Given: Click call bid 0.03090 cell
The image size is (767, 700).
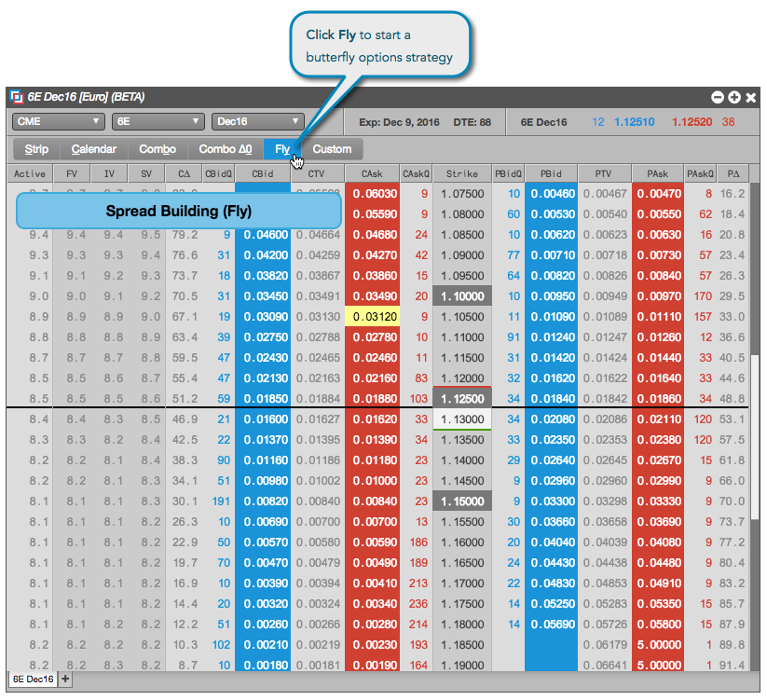Looking at the screenshot, I should 263,317.
